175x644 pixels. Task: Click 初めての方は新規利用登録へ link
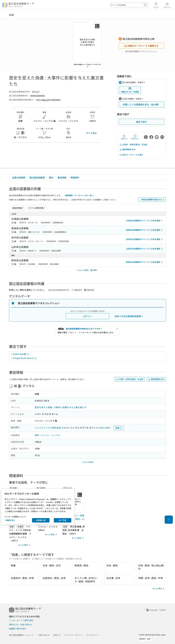click(x=129, y=316)
